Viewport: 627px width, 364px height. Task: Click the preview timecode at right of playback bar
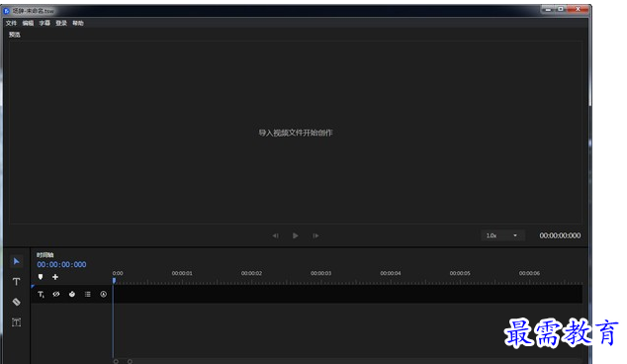click(560, 235)
